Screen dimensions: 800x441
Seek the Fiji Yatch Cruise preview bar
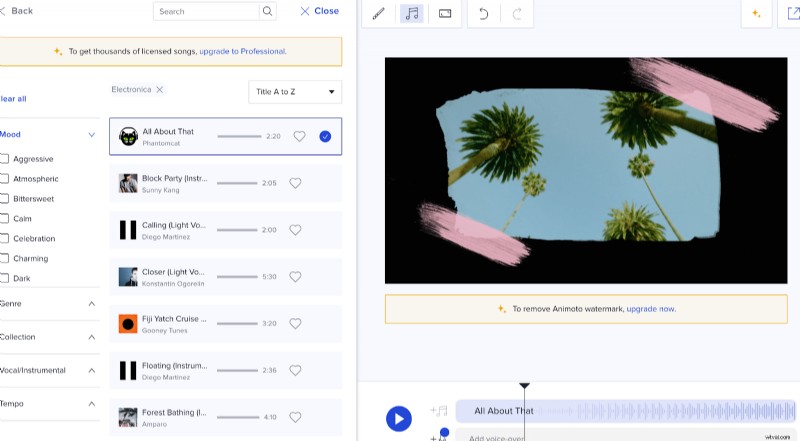[237, 323]
